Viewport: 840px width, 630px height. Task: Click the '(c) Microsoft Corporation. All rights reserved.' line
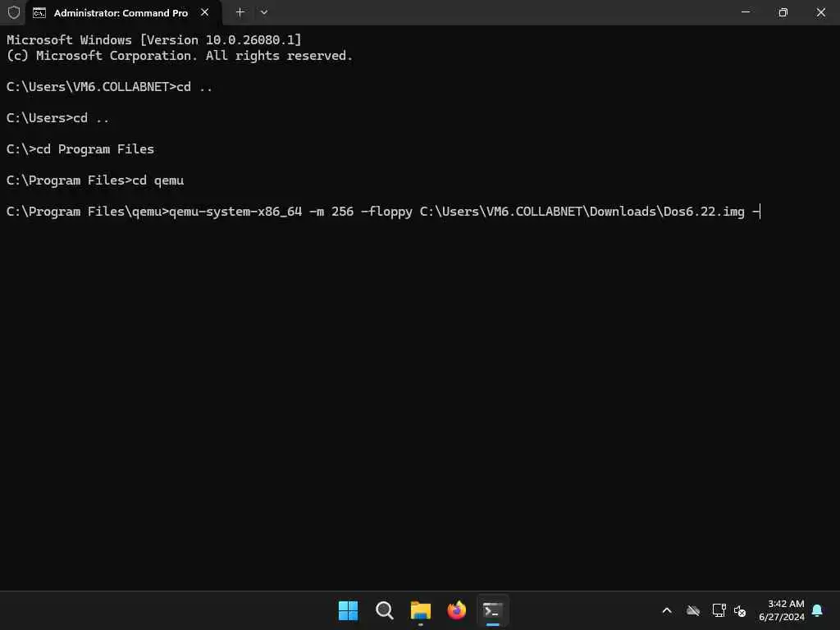click(180, 56)
